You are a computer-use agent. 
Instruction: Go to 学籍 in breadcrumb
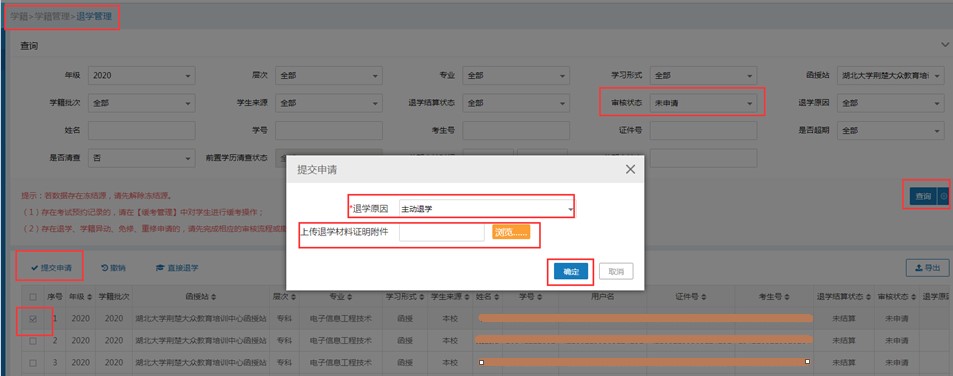click(x=19, y=16)
